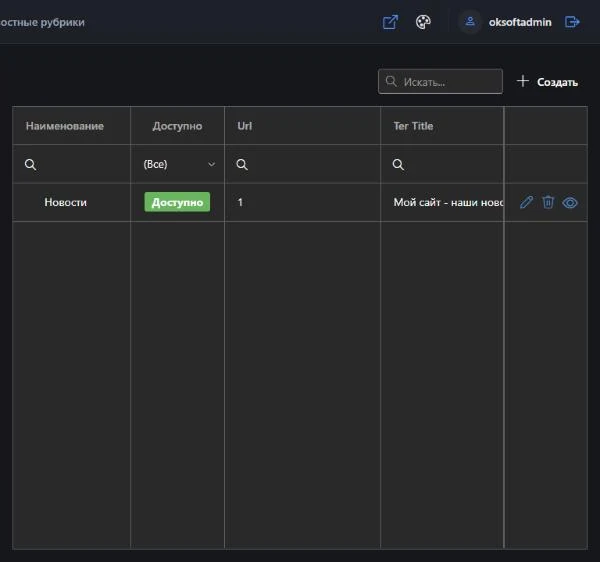
Task: Click the Url value 1 cell
Action: tap(302, 202)
